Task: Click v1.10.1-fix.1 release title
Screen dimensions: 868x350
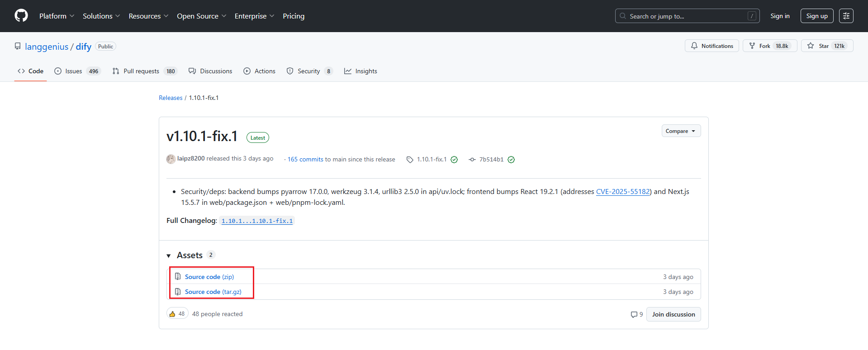Action: 202,136
